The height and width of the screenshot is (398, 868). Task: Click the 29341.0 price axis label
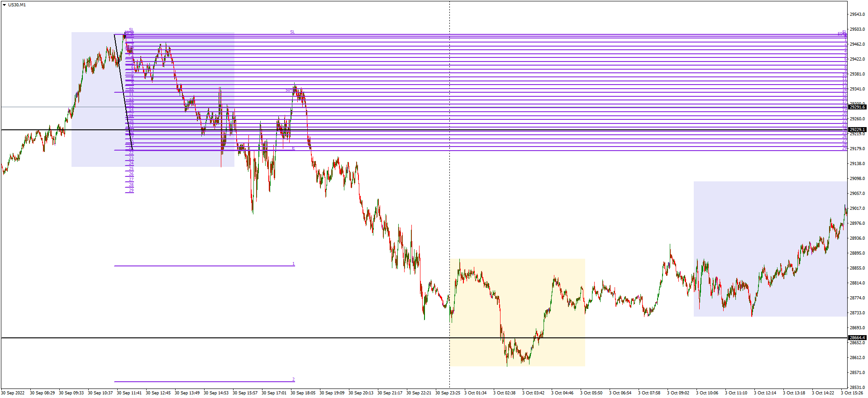(x=857, y=89)
